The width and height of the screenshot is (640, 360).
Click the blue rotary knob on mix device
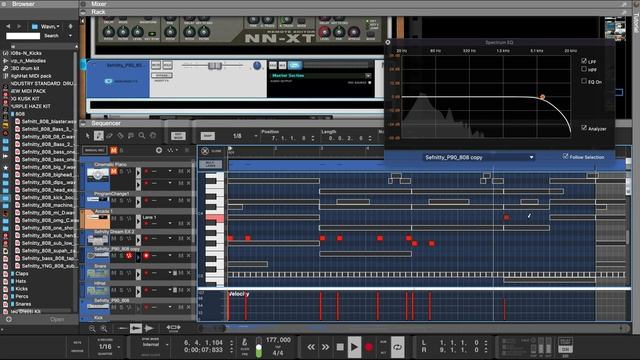257,66
